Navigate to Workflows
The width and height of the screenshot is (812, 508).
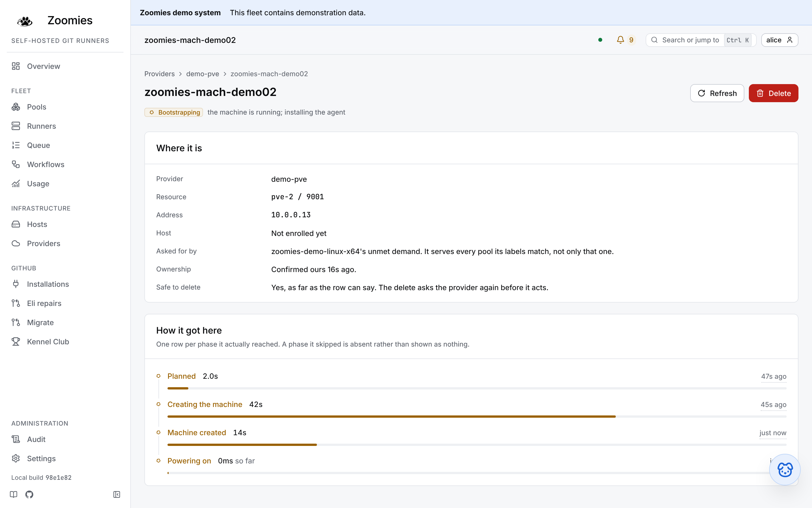click(x=65, y=164)
